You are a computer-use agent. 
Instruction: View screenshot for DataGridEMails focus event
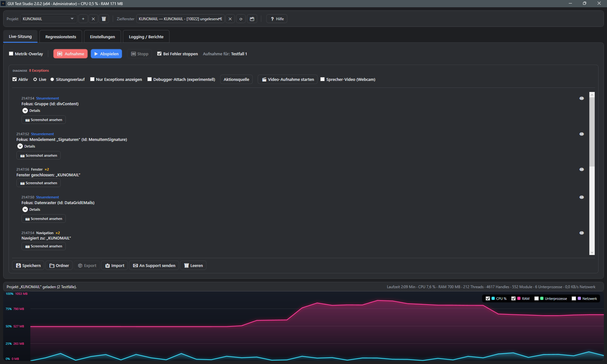[44, 219]
